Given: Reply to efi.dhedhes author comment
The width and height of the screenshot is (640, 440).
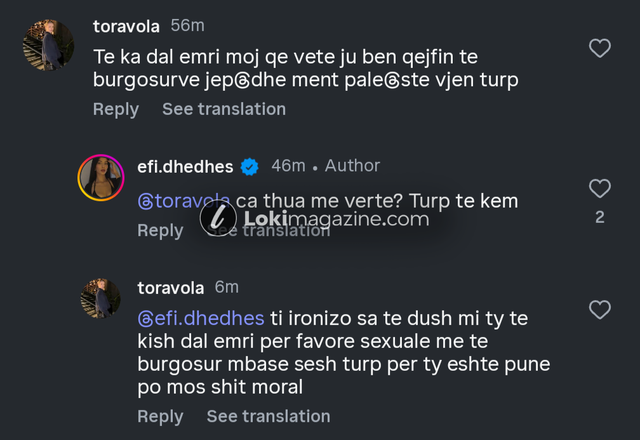Looking at the screenshot, I should 160,230.
